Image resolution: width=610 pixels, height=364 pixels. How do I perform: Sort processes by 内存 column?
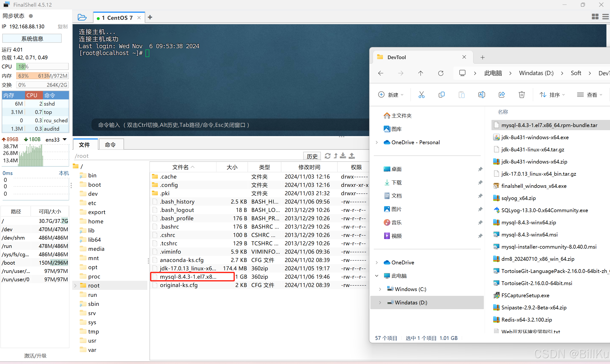point(13,95)
